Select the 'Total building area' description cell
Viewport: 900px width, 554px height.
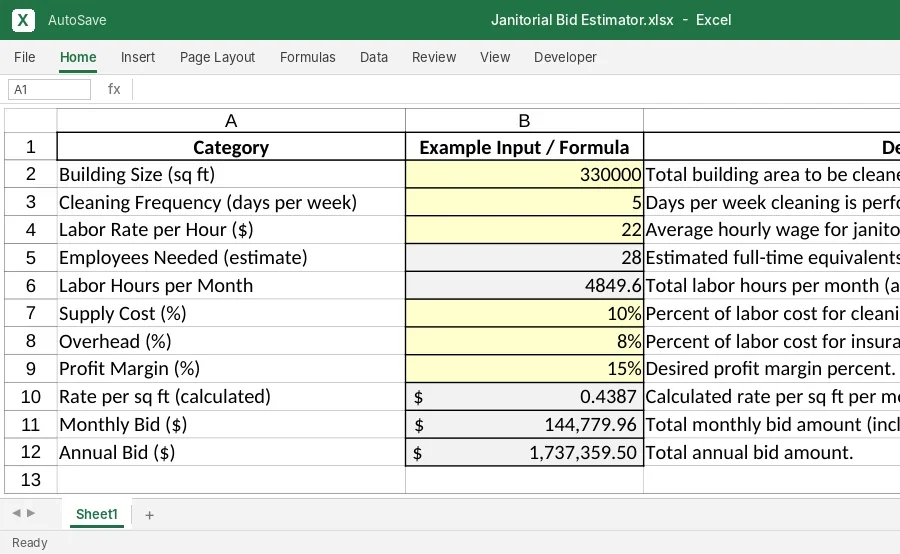(x=771, y=175)
